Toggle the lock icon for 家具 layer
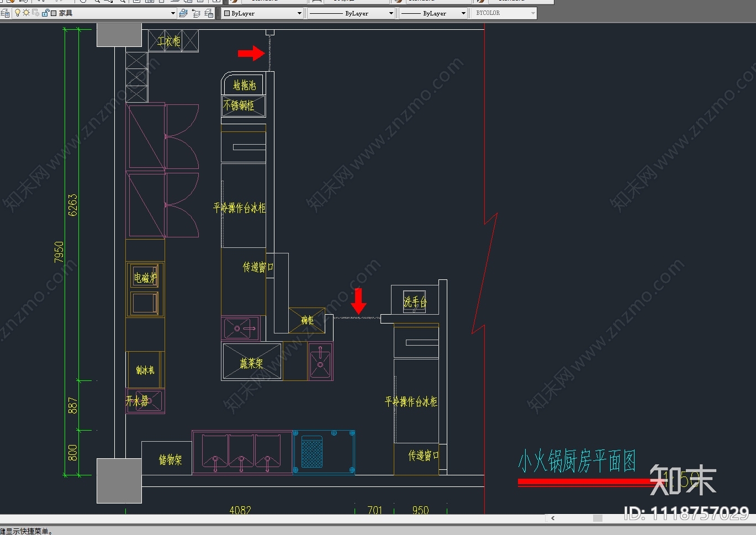Screen dimensions: 756x535 [45, 13]
